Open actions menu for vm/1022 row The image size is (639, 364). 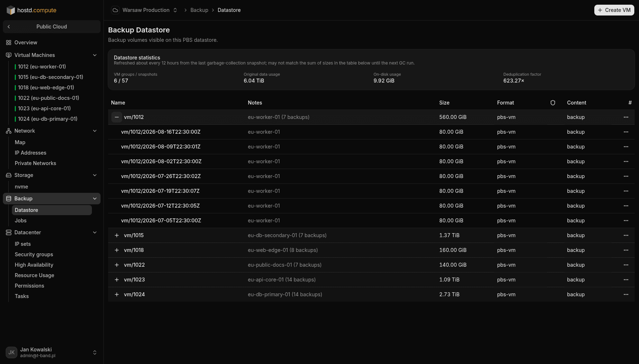click(x=626, y=265)
